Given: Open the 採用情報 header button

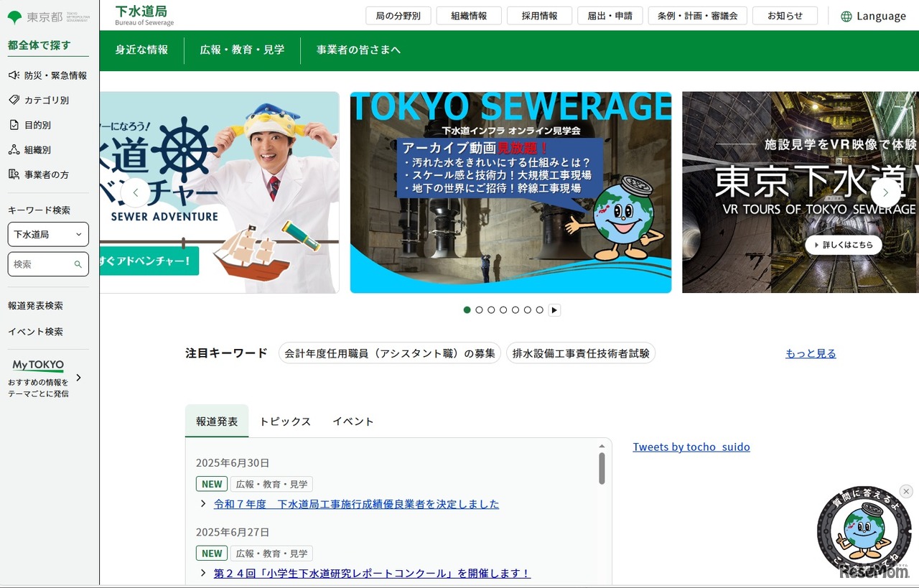Looking at the screenshot, I should pyautogui.click(x=539, y=16).
